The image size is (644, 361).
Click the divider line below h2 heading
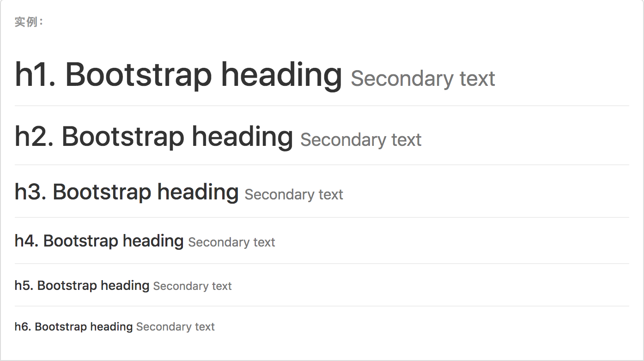pyautogui.click(x=322, y=165)
